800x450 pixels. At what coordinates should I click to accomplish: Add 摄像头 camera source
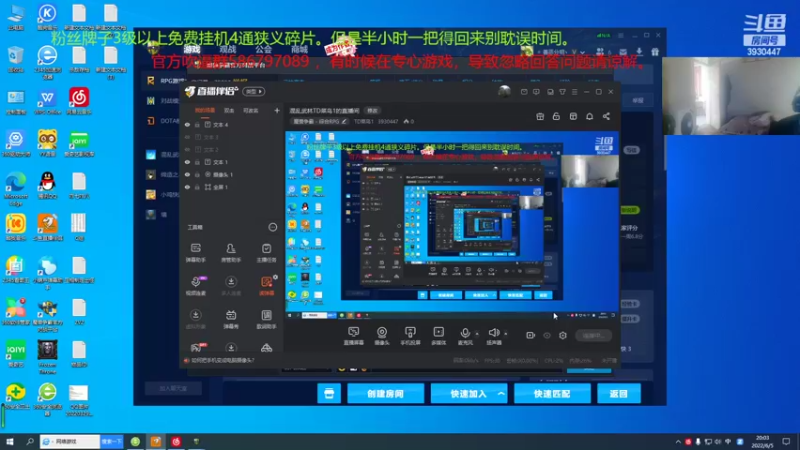pos(382,336)
